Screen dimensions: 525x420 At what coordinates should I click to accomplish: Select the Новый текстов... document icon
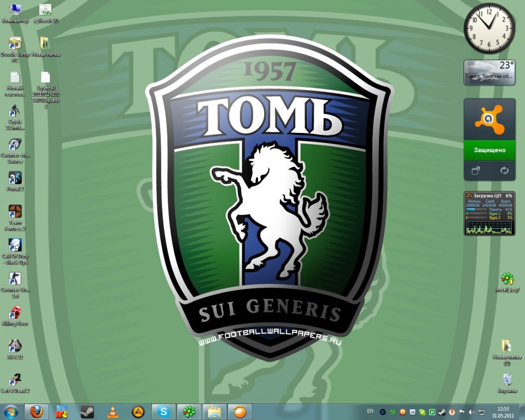(x=15, y=84)
